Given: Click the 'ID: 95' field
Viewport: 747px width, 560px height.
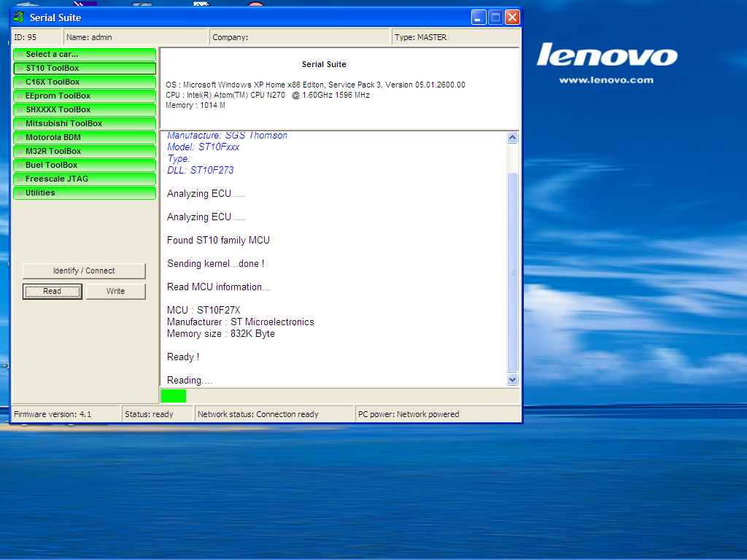Looking at the screenshot, I should (37, 37).
